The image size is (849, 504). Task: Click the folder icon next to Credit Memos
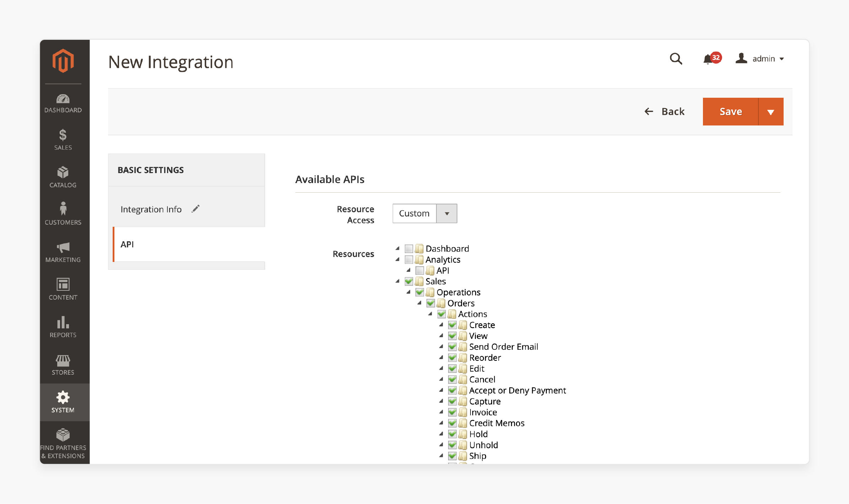(463, 423)
